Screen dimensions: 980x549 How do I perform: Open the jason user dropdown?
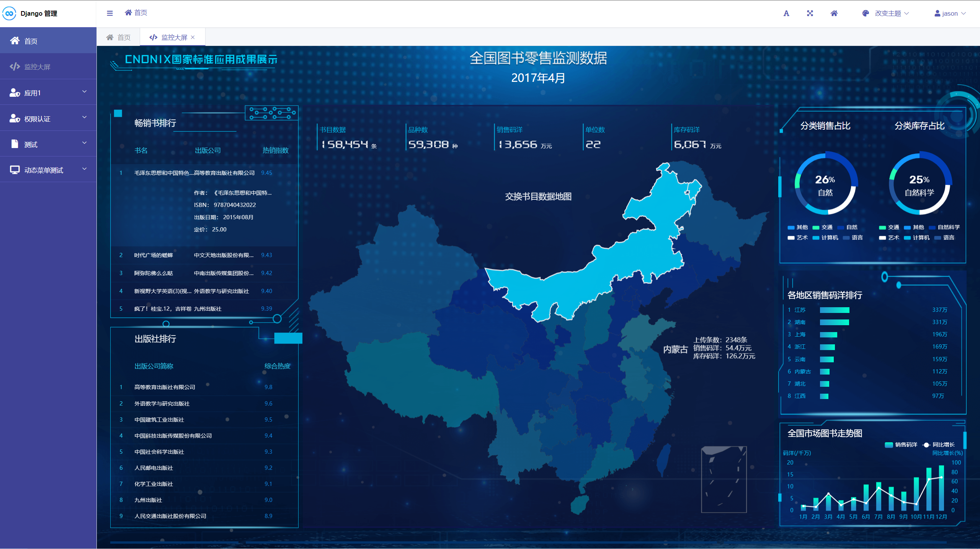click(x=950, y=13)
